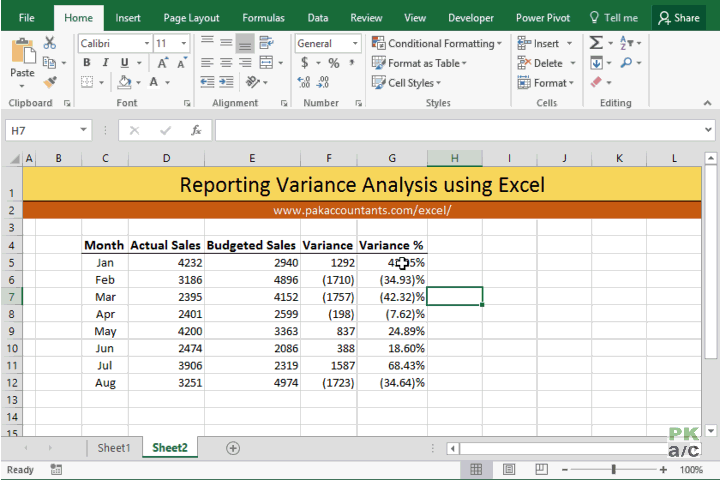Click Tell me search box
This screenshot has width=720, height=480.
[x=614, y=18]
